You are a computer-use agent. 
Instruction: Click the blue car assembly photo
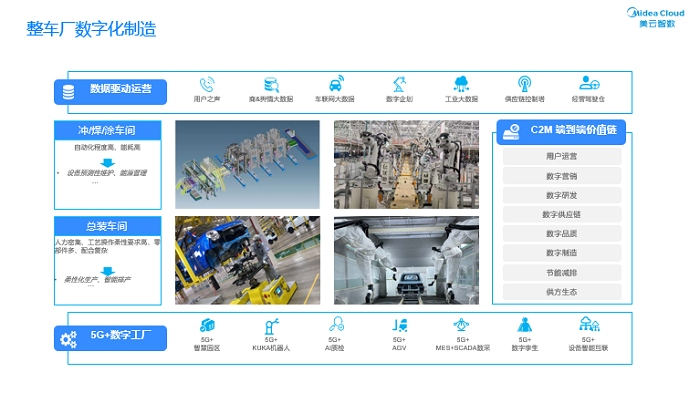pos(247,260)
